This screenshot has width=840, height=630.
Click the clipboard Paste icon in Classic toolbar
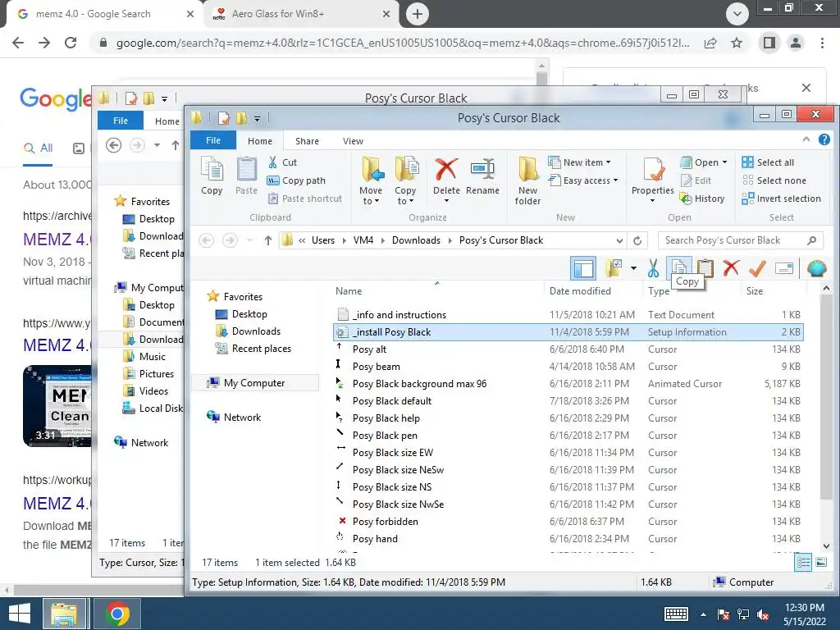[x=705, y=268]
